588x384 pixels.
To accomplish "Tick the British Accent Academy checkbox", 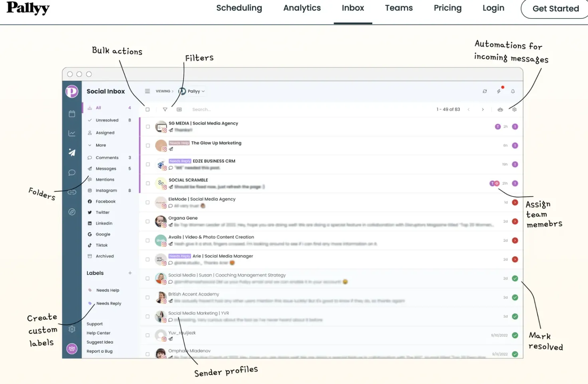I will [148, 297].
